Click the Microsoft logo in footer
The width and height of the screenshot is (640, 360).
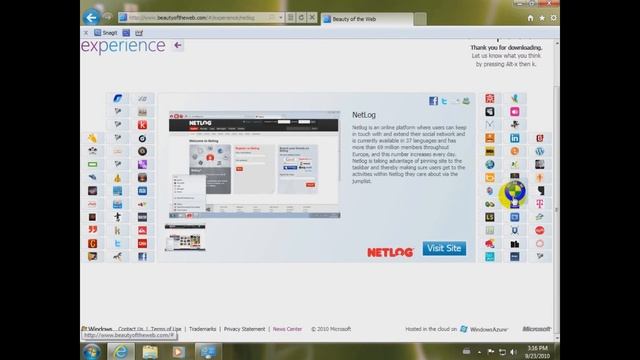click(x=536, y=329)
